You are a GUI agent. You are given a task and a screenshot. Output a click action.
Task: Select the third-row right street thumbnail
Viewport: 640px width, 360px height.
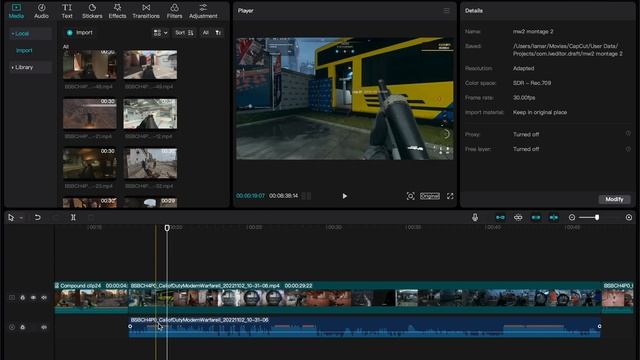(150, 163)
